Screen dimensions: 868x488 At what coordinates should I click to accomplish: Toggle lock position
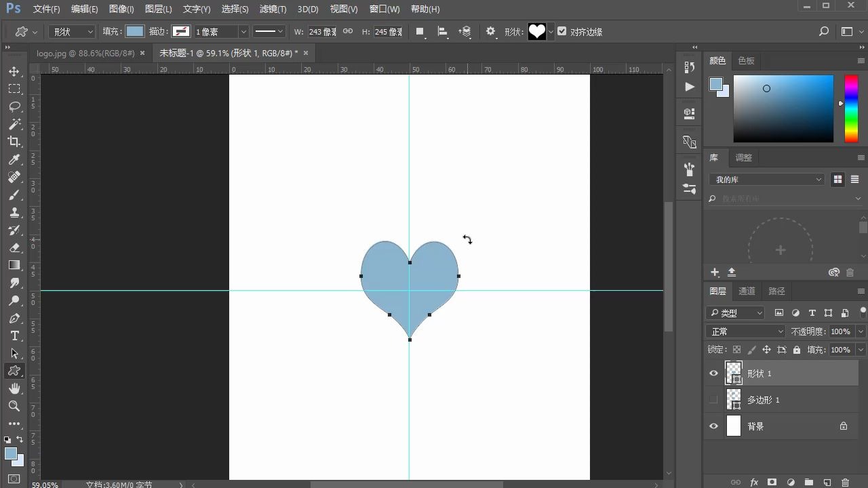pyautogui.click(x=766, y=350)
